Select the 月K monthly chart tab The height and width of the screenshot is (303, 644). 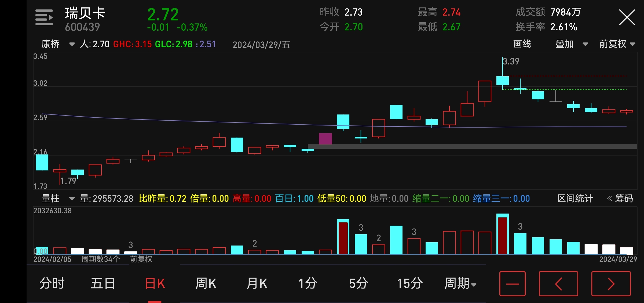coord(257,284)
